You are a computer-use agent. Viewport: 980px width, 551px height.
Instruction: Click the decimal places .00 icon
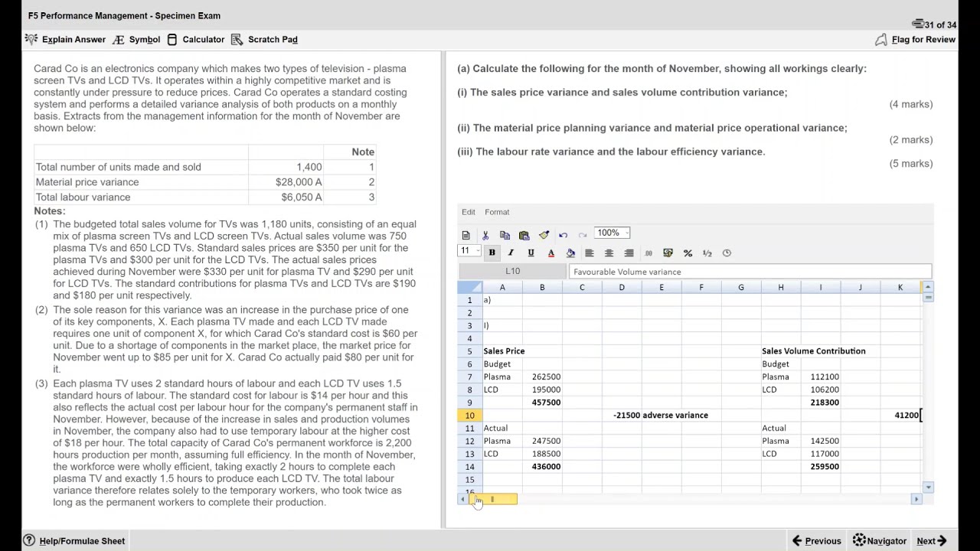(x=648, y=253)
